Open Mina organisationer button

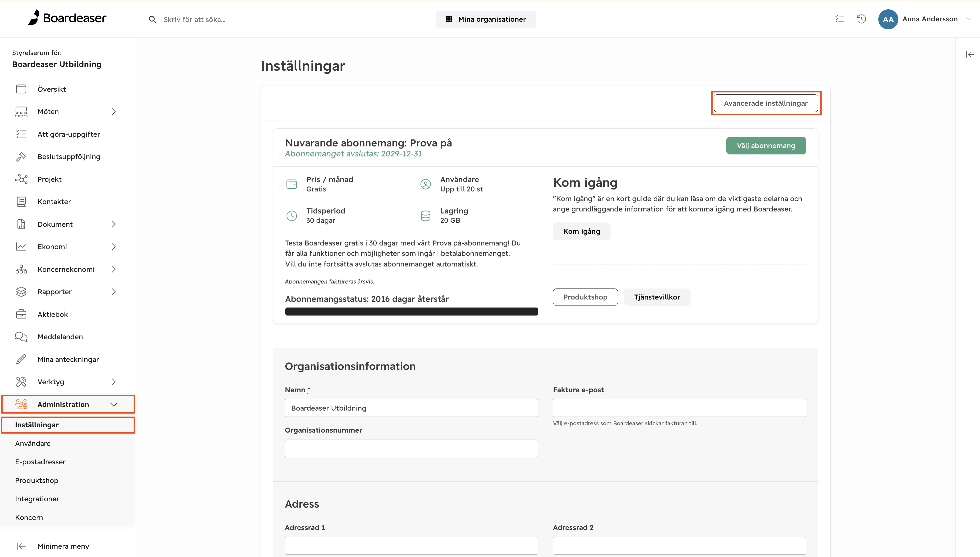coord(485,19)
